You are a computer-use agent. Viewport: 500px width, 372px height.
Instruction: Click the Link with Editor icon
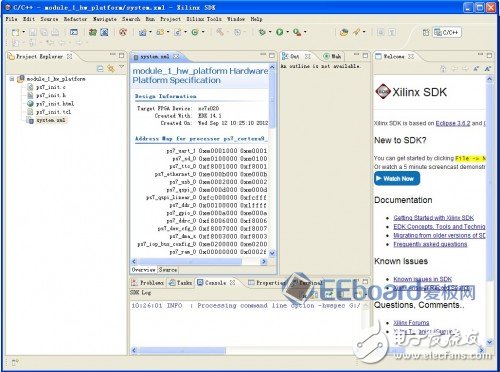(x=111, y=69)
